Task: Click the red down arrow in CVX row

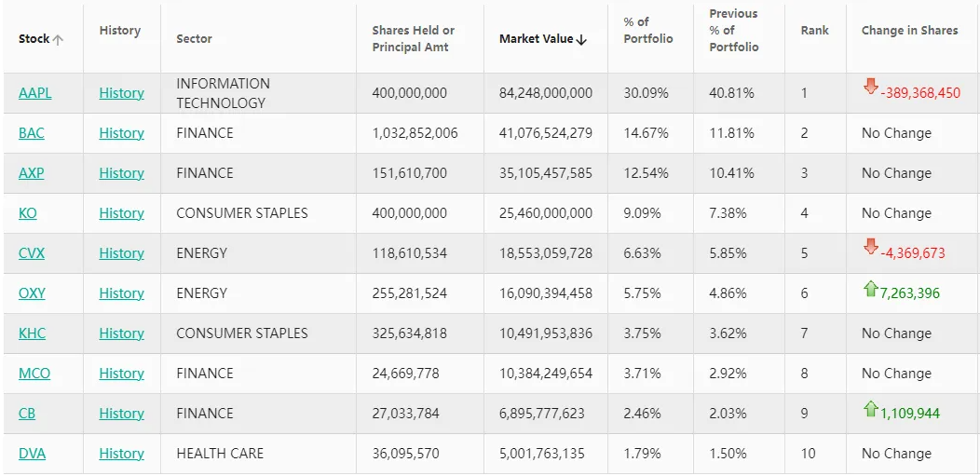Action: (x=871, y=247)
